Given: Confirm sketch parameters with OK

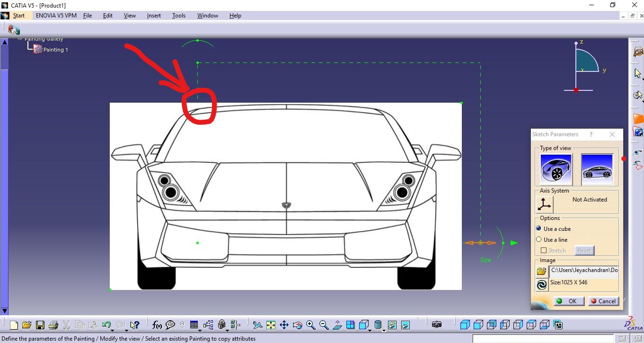Looking at the screenshot, I should [568, 301].
